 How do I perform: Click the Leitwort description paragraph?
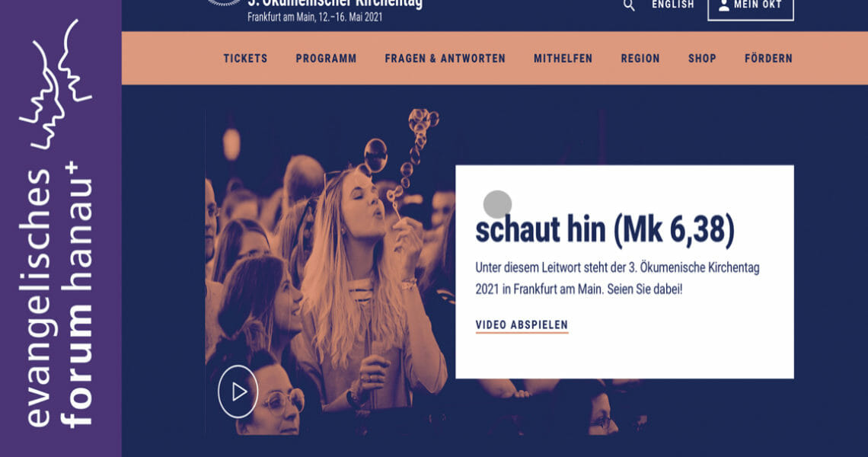click(617, 278)
